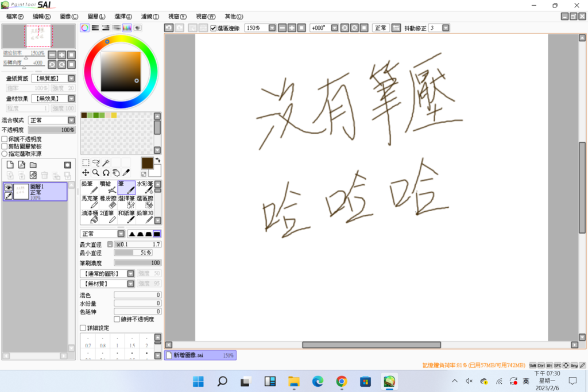
Task: Pick the yellow swatch in palette
Action: 114,115
